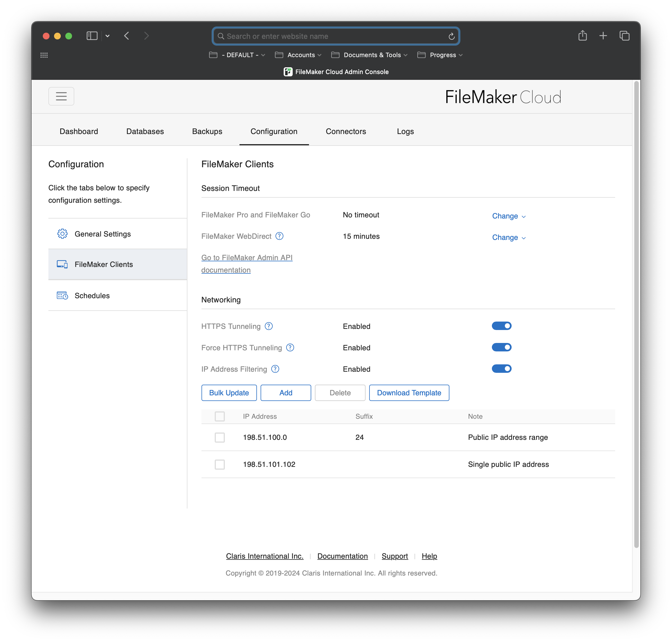Click the Note column header
The width and height of the screenshot is (672, 642).
(475, 416)
